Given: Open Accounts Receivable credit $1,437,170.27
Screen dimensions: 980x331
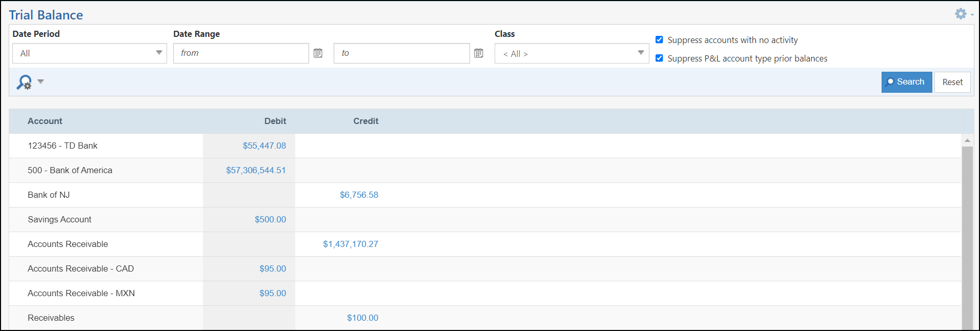Looking at the screenshot, I should tap(351, 244).
